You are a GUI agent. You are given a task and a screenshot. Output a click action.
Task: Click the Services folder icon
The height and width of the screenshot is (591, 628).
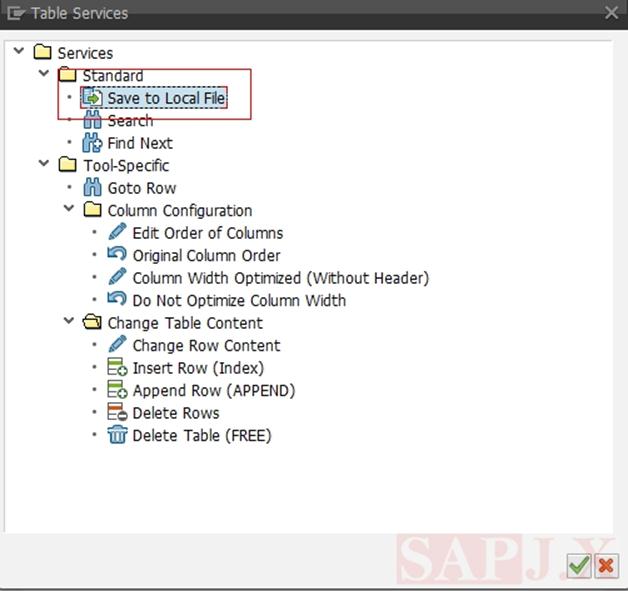(42, 52)
